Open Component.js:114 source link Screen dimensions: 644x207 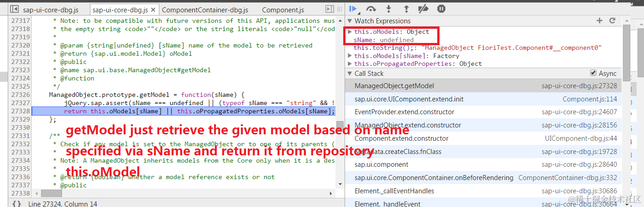(590, 99)
